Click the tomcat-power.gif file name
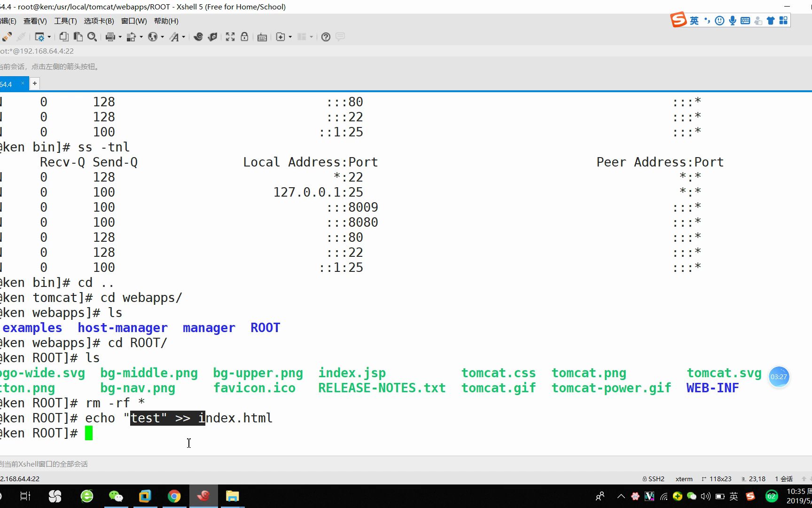Image resolution: width=812 pixels, height=508 pixels. click(611, 388)
